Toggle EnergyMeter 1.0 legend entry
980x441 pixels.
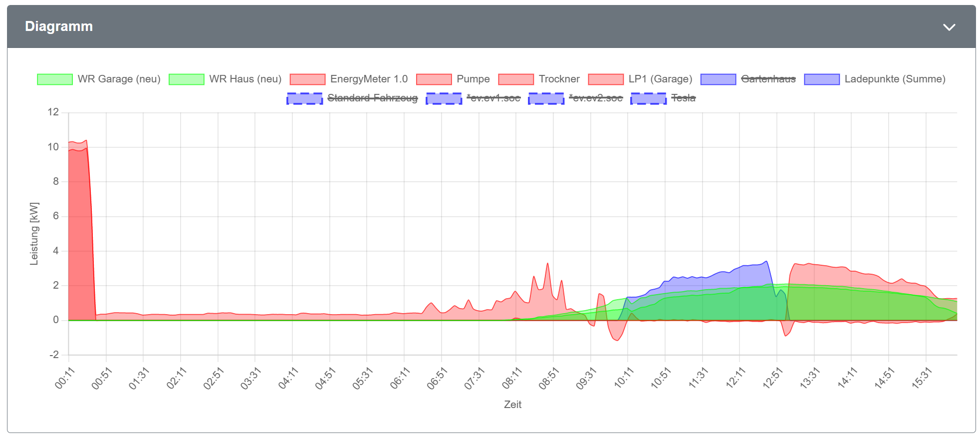[x=368, y=79]
